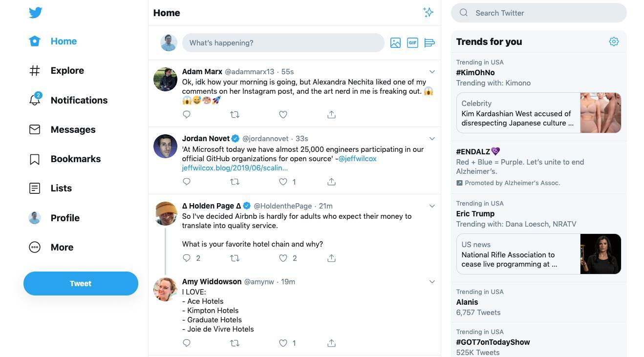Like Jordan Novet's tweet
The height and width of the screenshot is (357, 644).
tap(283, 182)
